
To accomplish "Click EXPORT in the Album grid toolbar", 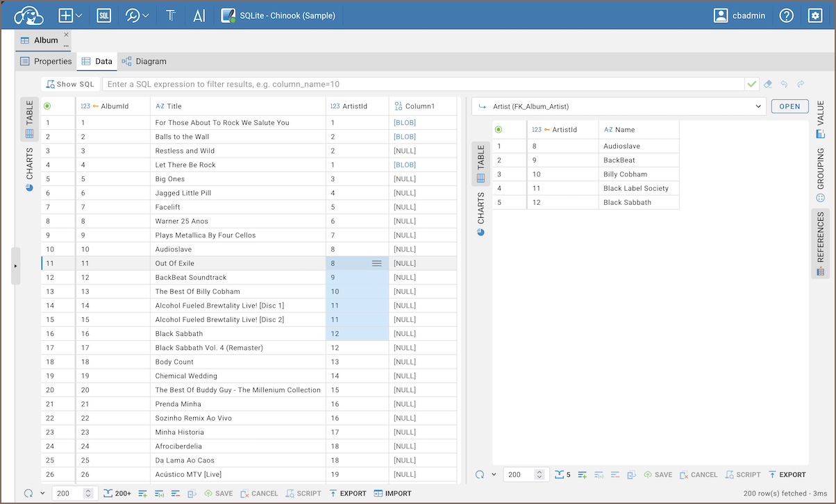I will pyautogui.click(x=347, y=494).
